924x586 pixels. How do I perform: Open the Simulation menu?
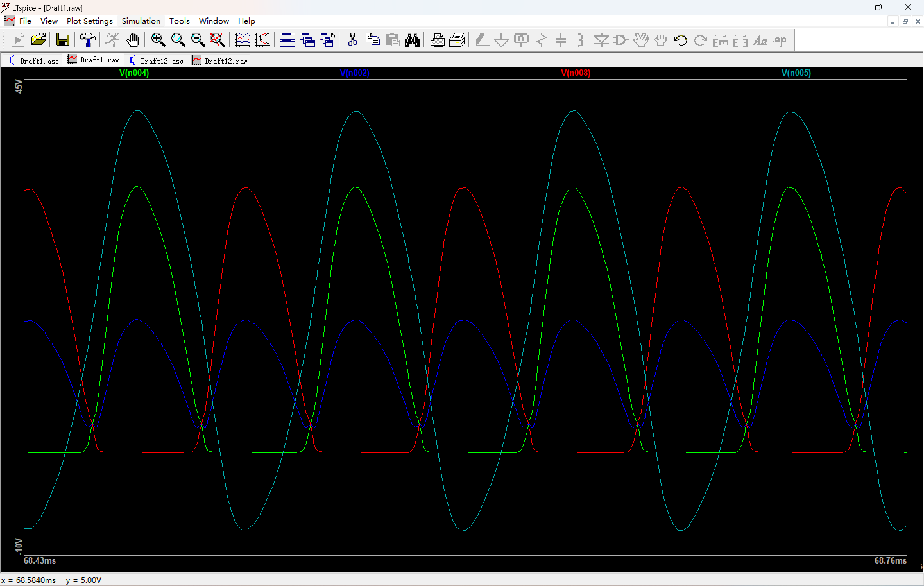(141, 21)
